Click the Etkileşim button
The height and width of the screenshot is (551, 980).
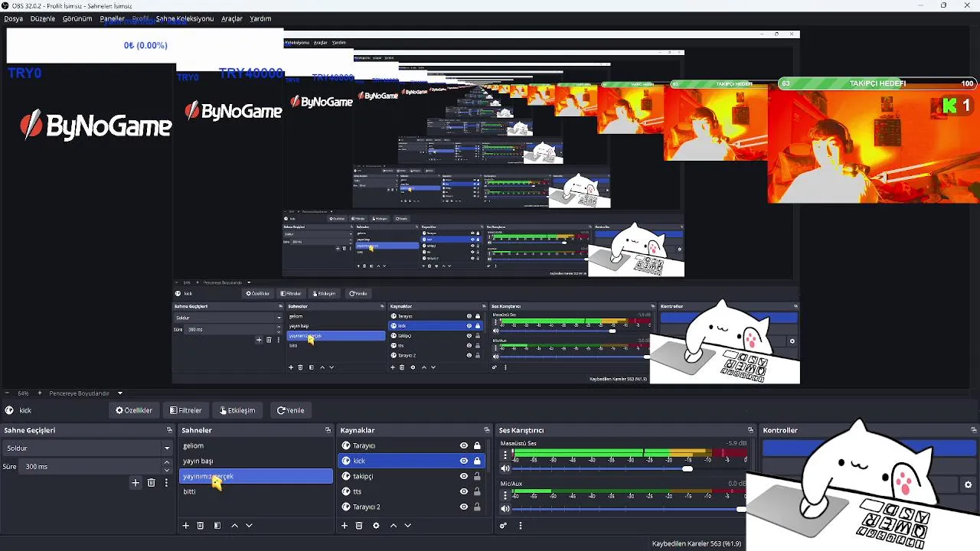[x=237, y=410]
